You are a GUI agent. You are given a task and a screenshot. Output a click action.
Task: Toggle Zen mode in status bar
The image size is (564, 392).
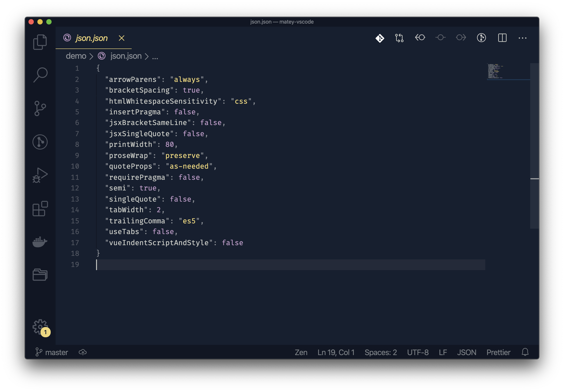(x=301, y=352)
